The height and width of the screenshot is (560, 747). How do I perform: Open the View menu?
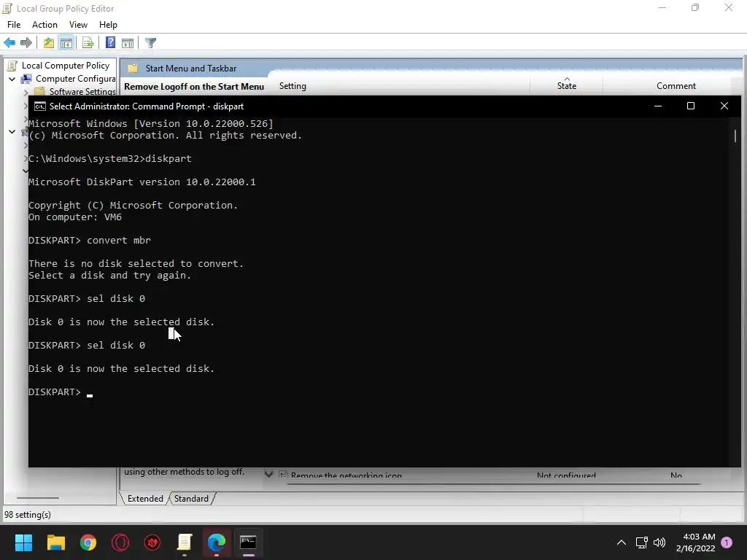coord(78,25)
